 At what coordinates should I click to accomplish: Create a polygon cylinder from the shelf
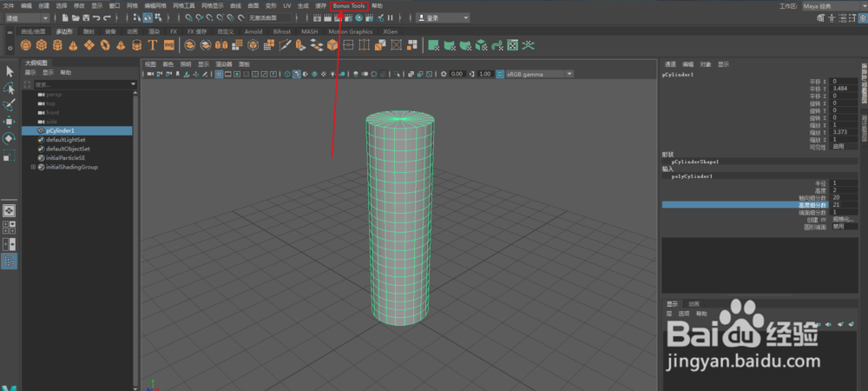click(x=57, y=45)
